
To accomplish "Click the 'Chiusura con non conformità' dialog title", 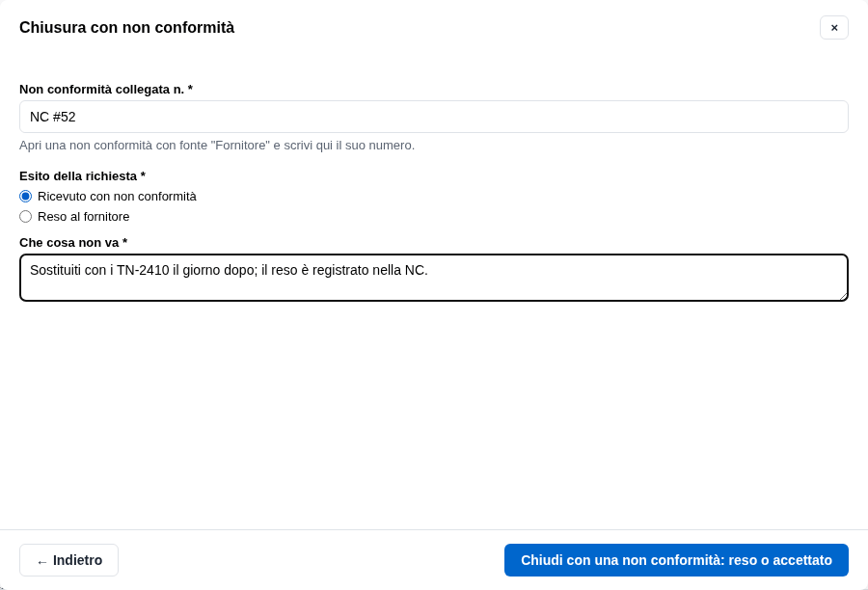I will [x=126, y=28].
